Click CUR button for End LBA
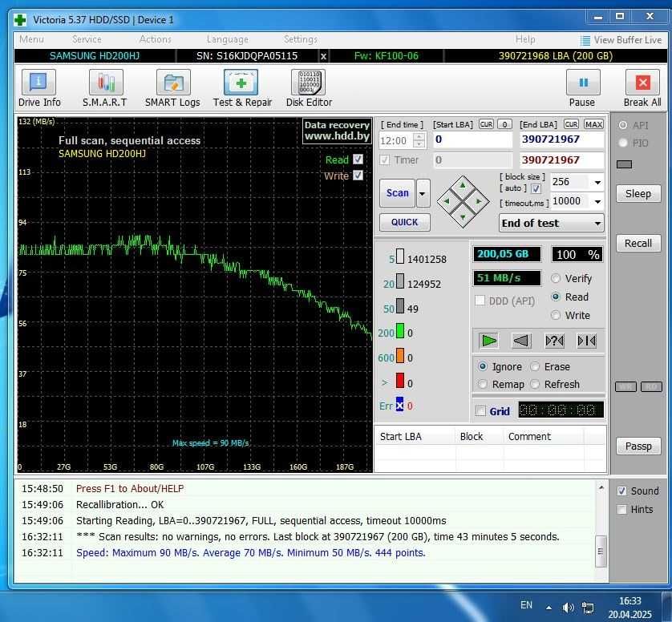This screenshot has width=672, height=622. [x=571, y=124]
